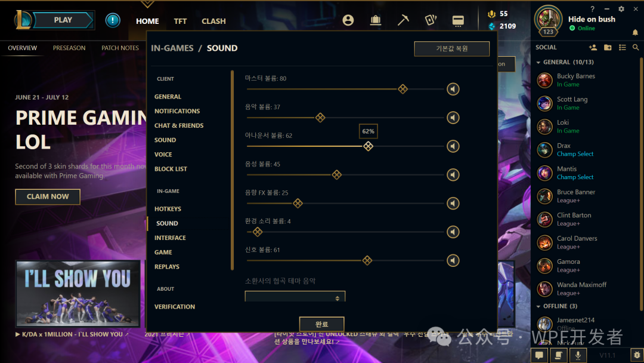The height and width of the screenshot is (363, 644).
Task: Click the 기본값 복원 button
Action: point(452,48)
